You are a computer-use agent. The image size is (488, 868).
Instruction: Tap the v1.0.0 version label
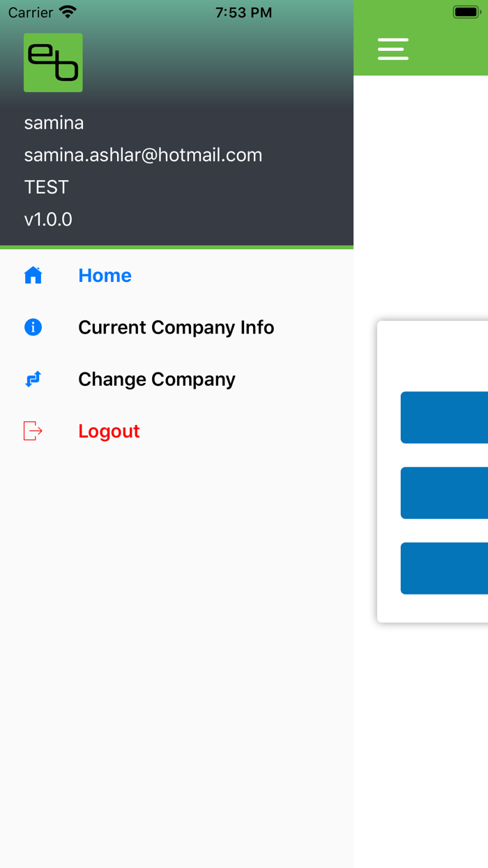48,219
